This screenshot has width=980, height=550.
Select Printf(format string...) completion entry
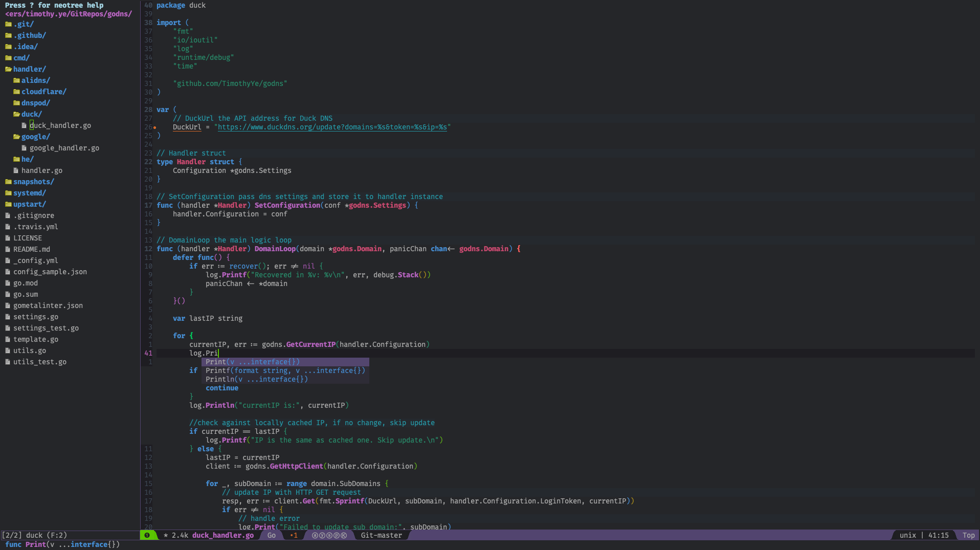[x=285, y=370]
